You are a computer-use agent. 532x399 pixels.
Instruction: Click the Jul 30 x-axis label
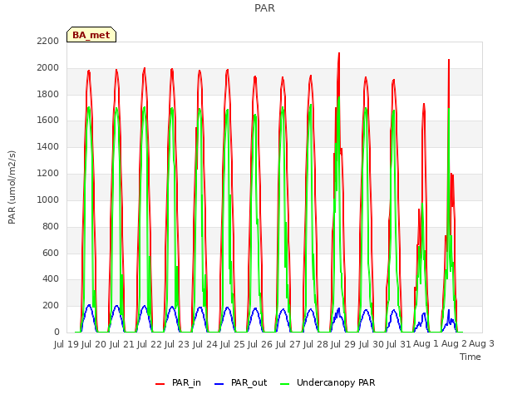pyautogui.click(x=372, y=344)
